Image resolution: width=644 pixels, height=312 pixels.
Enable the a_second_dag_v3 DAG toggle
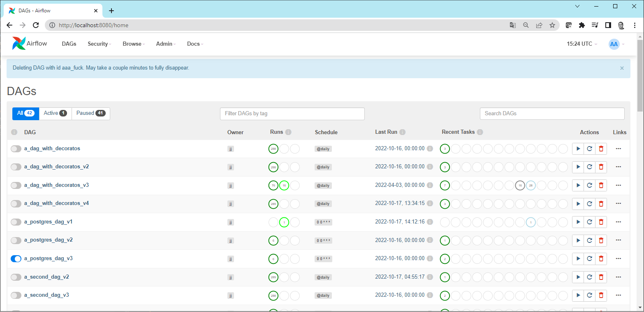(16, 295)
